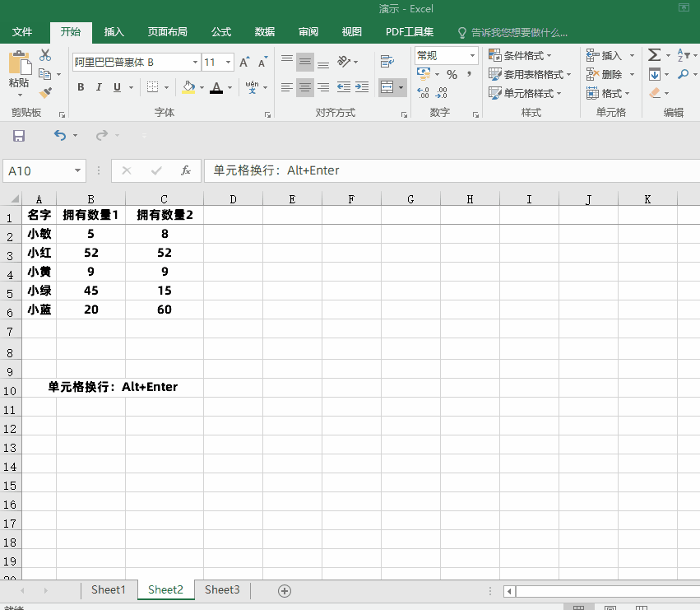Screen dimensions: 700x610
Task: Toggle middle align
Action: click(x=305, y=62)
